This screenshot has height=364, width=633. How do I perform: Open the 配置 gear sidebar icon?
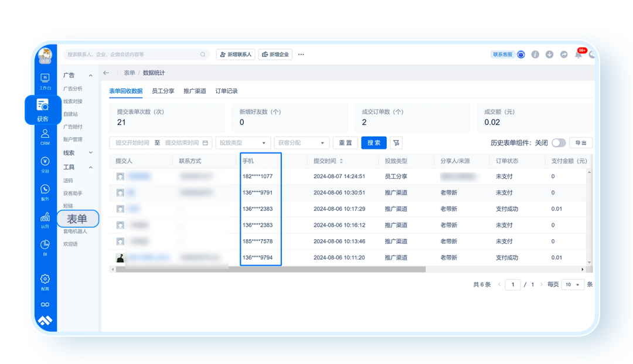click(45, 282)
